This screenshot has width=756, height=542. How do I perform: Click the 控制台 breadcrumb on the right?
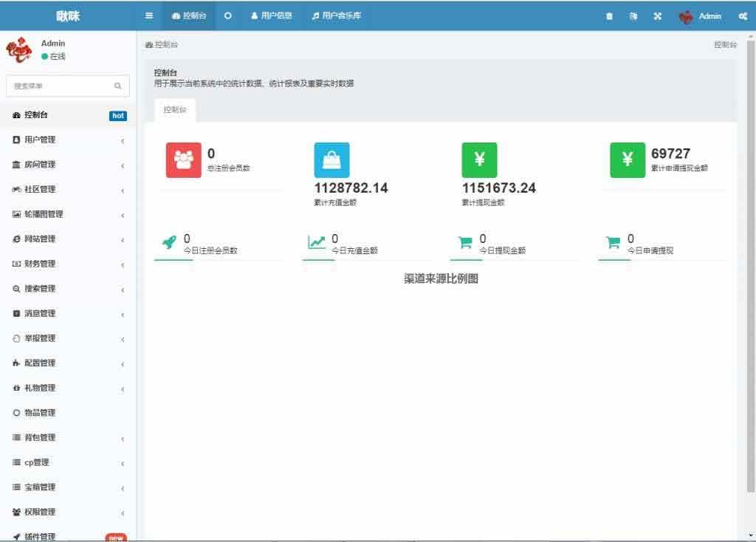click(725, 45)
